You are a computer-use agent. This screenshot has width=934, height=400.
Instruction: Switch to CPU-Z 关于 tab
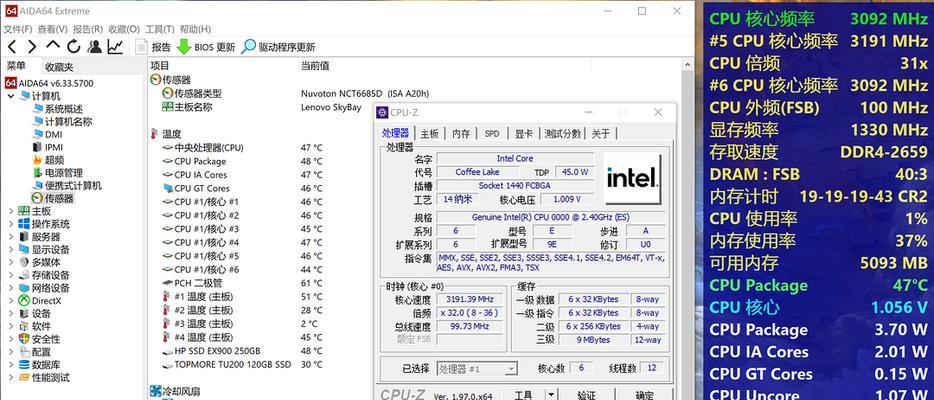coord(600,133)
